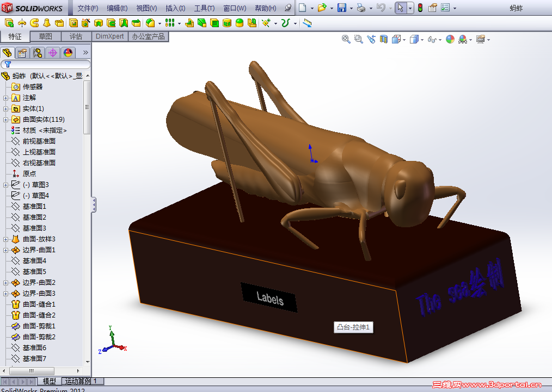Image resolution: width=552 pixels, height=392 pixels.
Task: Switch to the 办公室产品 tab
Action: pyautogui.click(x=148, y=36)
